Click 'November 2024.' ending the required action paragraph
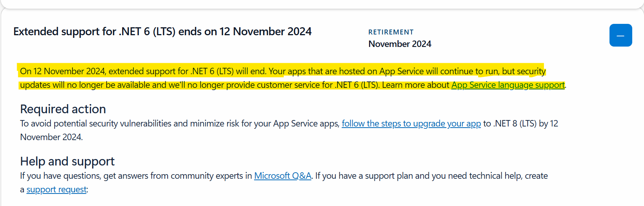 coord(52,137)
